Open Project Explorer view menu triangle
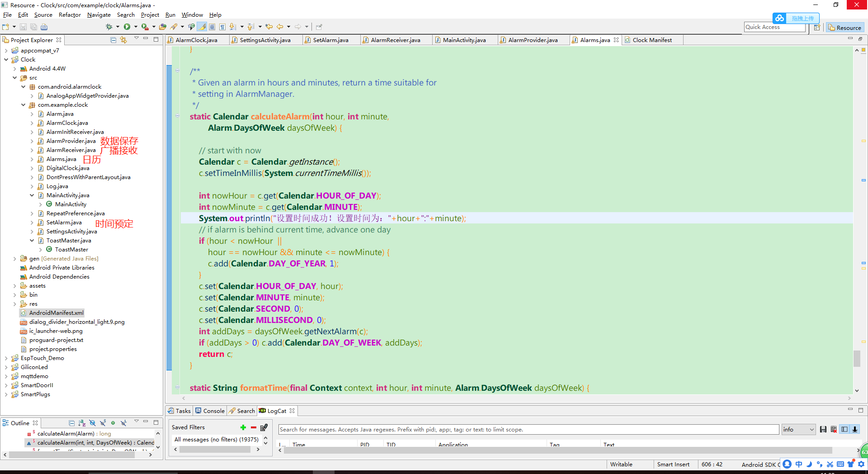This screenshot has width=868, height=474. [x=136, y=39]
